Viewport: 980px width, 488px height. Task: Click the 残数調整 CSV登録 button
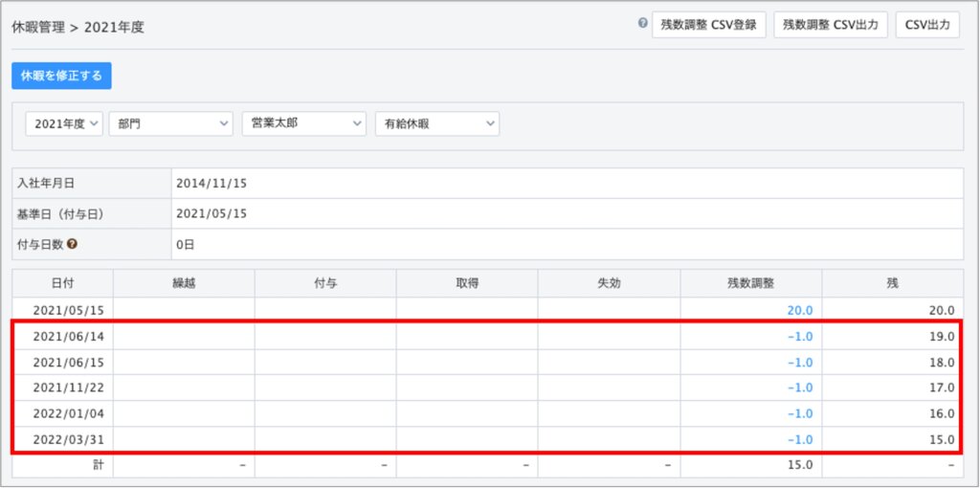coord(708,25)
